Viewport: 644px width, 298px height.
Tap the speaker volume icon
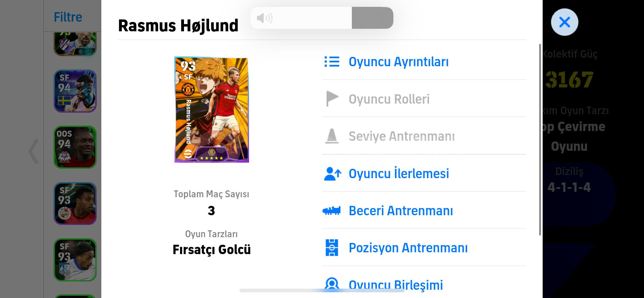tap(264, 18)
